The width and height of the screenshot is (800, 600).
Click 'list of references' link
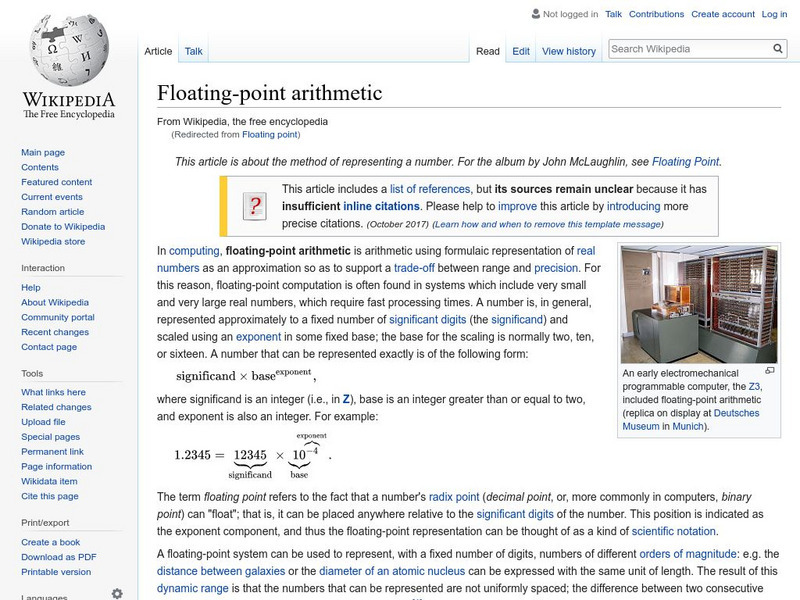pyautogui.click(x=430, y=189)
